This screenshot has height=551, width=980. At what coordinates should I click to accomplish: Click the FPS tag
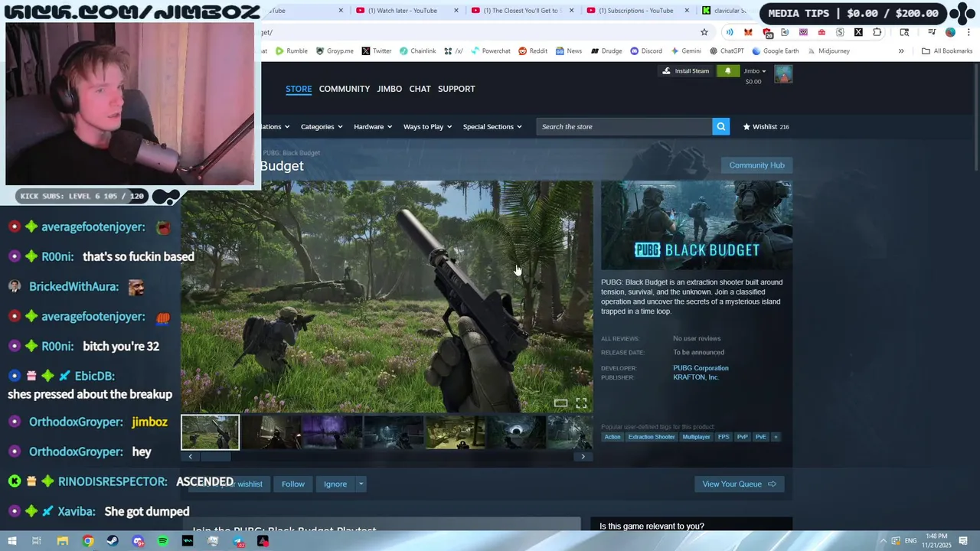[x=724, y=437]
